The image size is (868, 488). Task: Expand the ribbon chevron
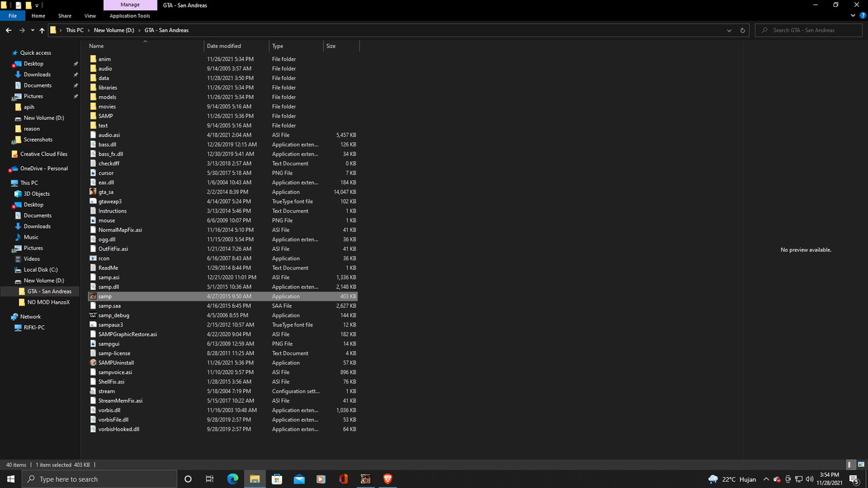pos(852,16)
